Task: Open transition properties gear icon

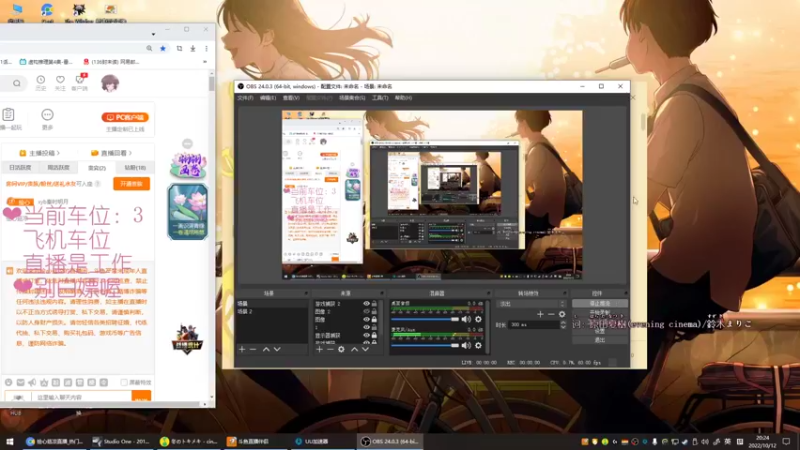Action: tap(562, 314)
